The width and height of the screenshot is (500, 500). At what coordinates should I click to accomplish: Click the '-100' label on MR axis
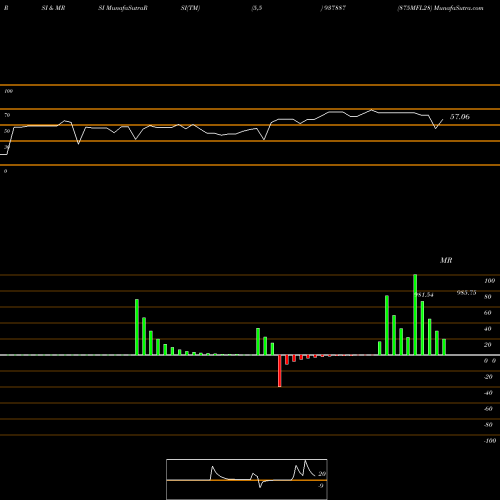pyautogui.click(x=490, y=441)
